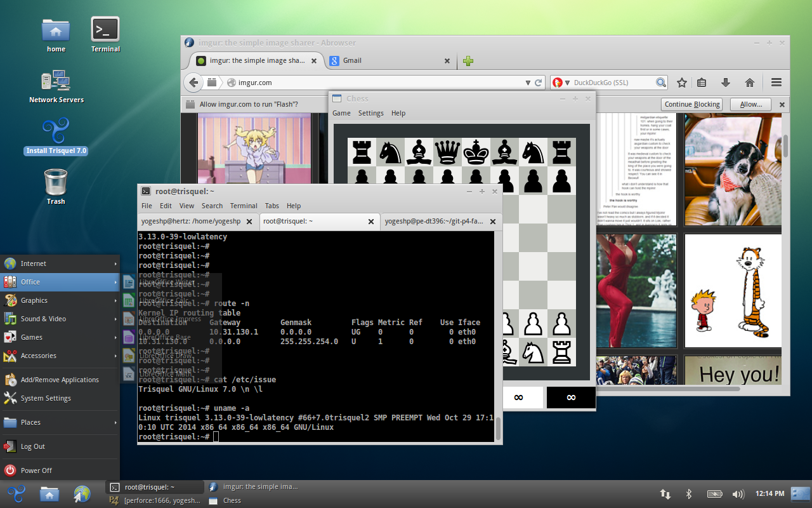
Task: Open the URL history dropdown arrow
Action: pos(528,83)
